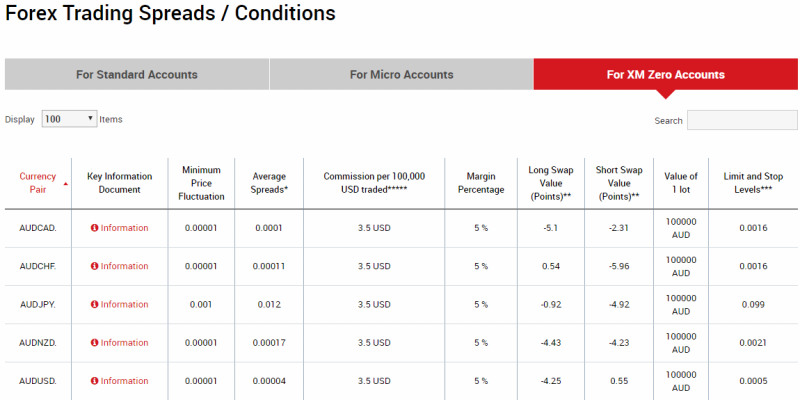Sort table by Average Spreads column
The height and width of the screenshot is (400, 800).
[x=269, y=183]
